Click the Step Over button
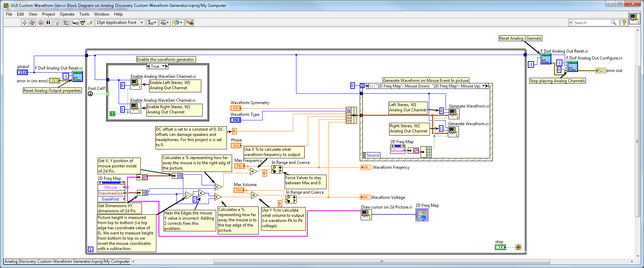The image size is (644, 268). coord(83,22)
